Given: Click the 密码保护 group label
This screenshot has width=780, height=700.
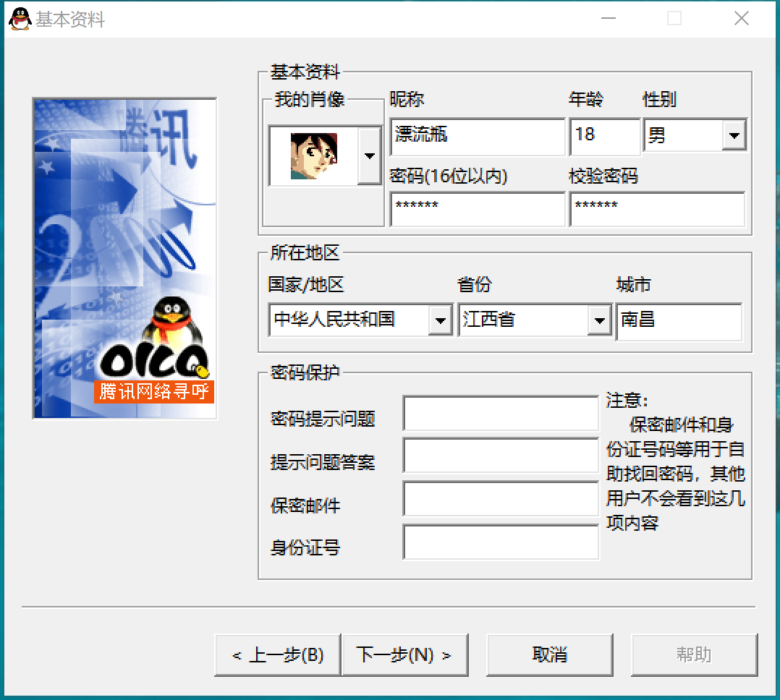Looking at the screenshot, I should (305, 372).
